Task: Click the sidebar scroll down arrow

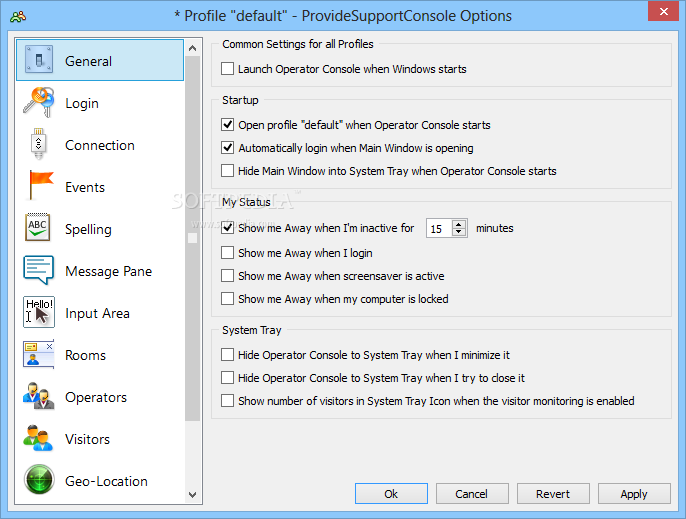Action: point(192,495)
